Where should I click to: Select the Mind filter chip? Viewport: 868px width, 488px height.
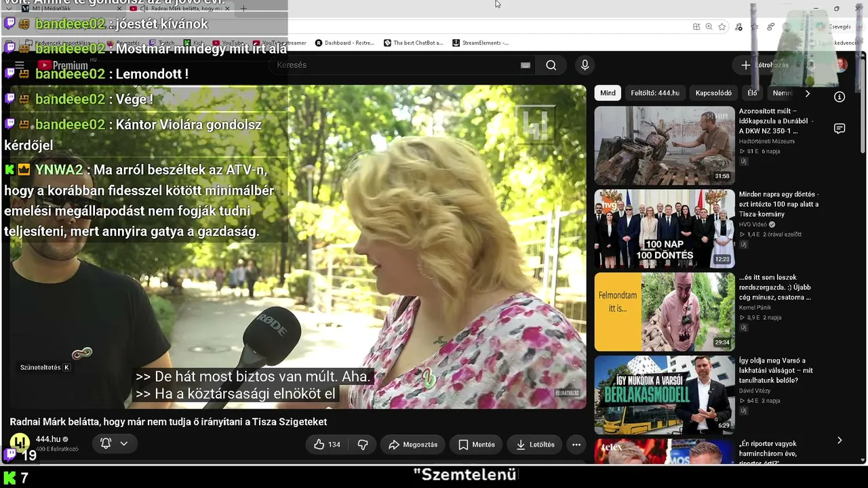coord(608,93)
